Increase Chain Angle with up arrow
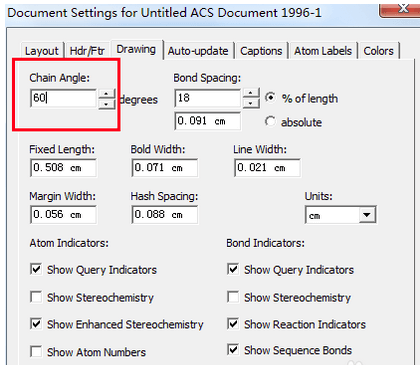The image size is (420, 366). (x=106, y=94)
